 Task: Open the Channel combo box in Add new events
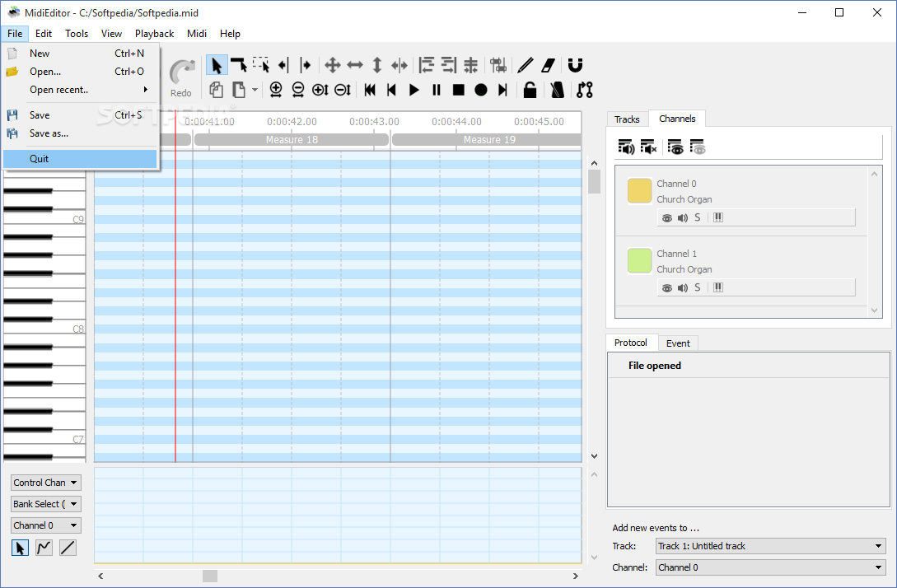click(771, 567)
